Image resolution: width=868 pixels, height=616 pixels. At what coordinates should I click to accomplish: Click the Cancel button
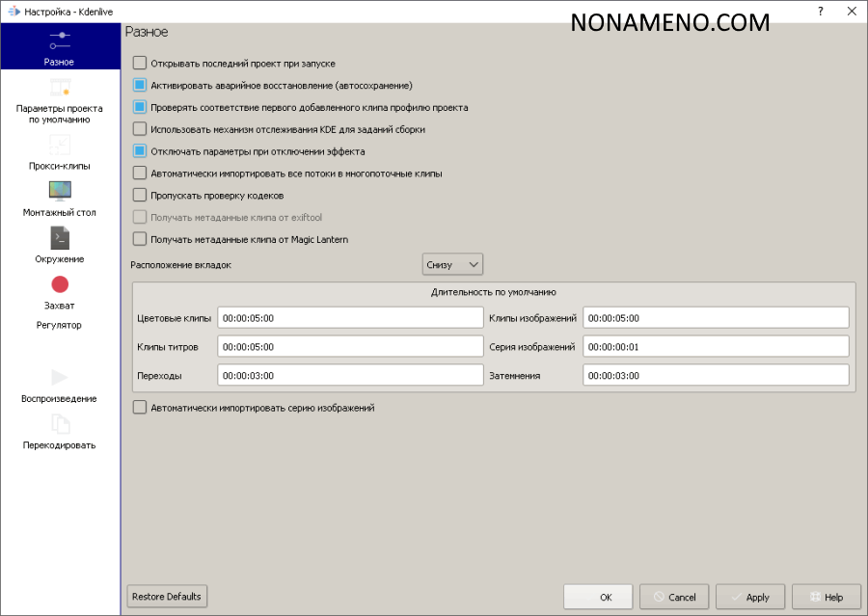[674, 597]
